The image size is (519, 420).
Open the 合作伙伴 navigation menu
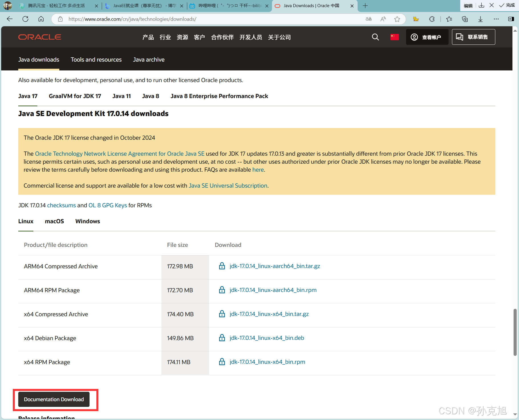[x=222, y=37]
